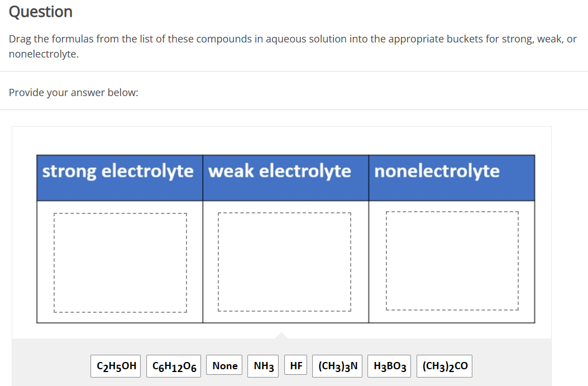Select the NH3 formula tile
Image resolution: width=588 pixels, height=386 pixels.
tap(263, 365)
